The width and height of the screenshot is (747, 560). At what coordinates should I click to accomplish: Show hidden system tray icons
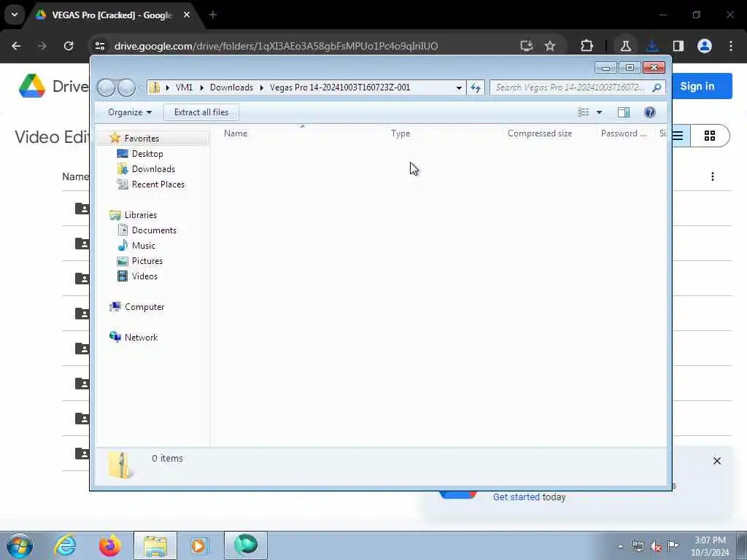620,547
